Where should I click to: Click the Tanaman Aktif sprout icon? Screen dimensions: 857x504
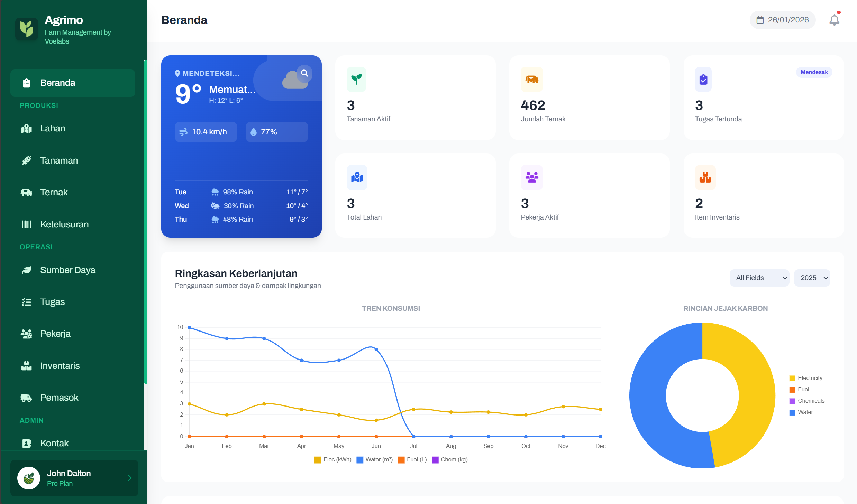click(x=356, y=79)
